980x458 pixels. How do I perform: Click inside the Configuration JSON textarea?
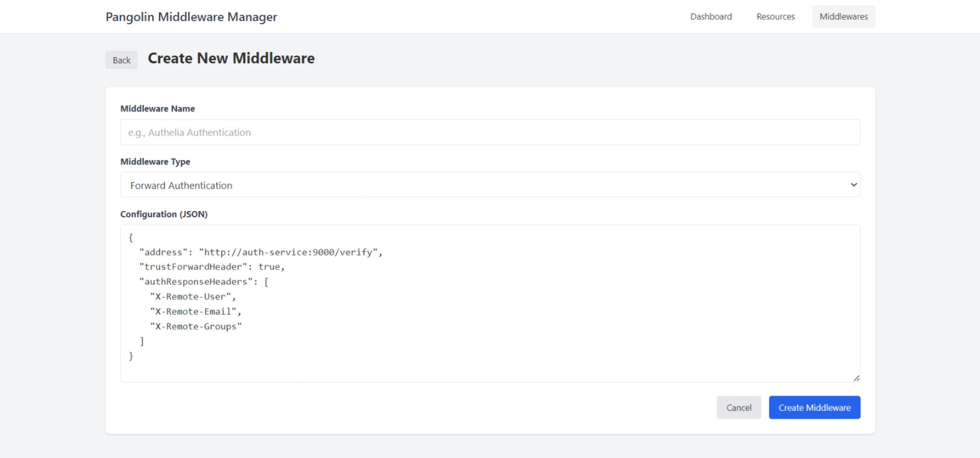[x=490, y=304]
